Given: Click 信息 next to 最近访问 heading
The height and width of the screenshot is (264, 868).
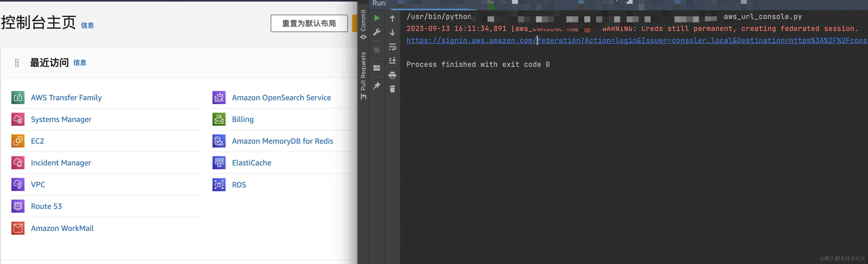Looking at the screenshot, I should pos(80,63).
